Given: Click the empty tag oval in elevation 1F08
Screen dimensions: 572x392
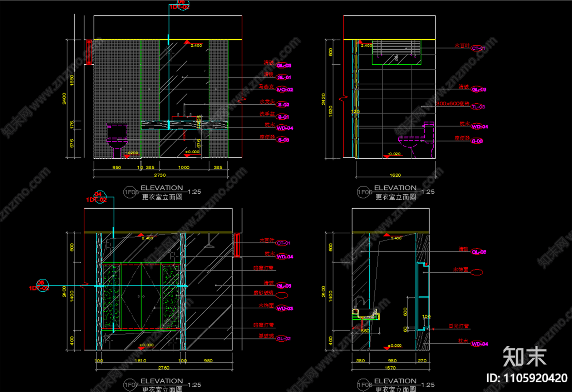Looking at the screenshot, I should (x=477, y=272).
